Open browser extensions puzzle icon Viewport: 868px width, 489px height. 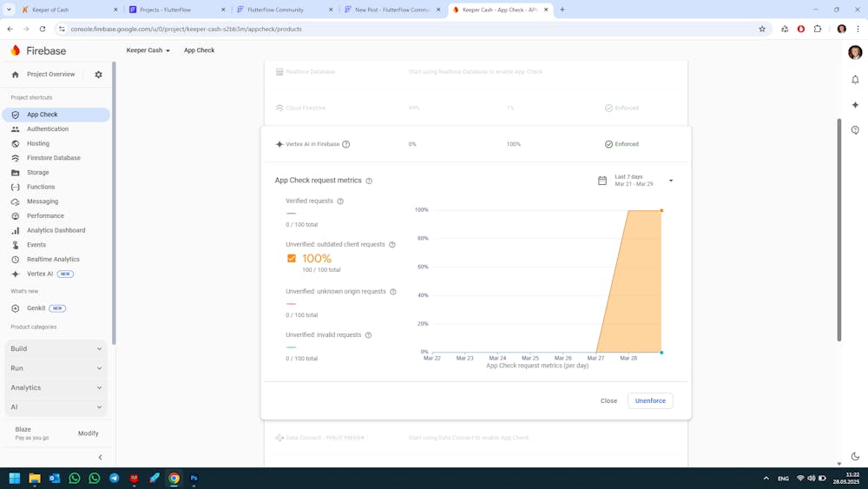tap(818, 29)
